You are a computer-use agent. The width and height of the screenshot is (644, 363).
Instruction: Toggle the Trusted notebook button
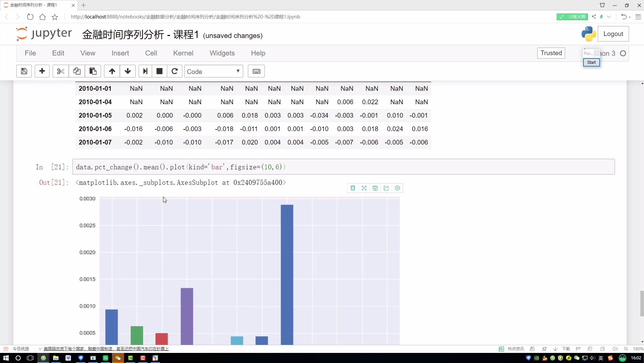pyautogui.click(x=551, y=53)
